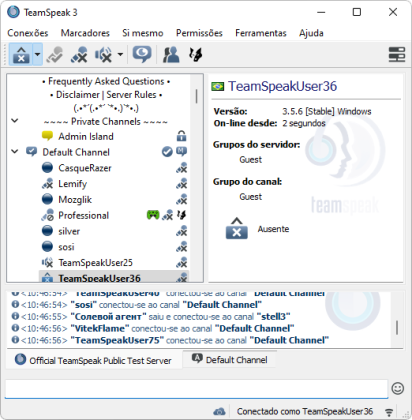The width and height of the screenshot is (412, 420).
Task: Click "TeamSpeakUser75" in the chat log
Action: click(117, 340)
